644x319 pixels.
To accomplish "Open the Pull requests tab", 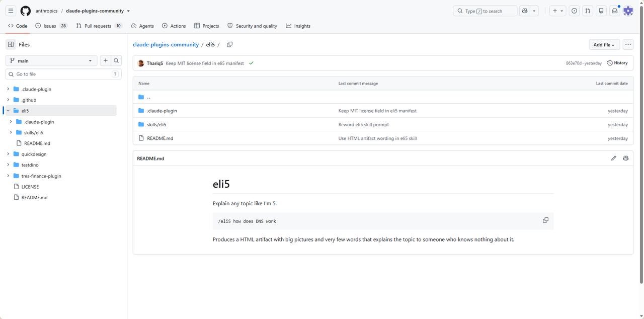I will coord(99,26).
